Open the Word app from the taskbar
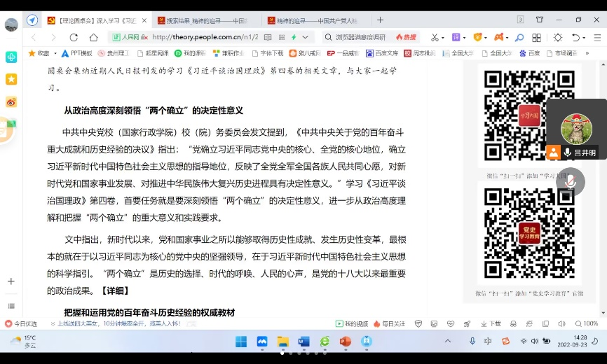The image size is (607, 364). pyautogui.click(x=303, y=342)
